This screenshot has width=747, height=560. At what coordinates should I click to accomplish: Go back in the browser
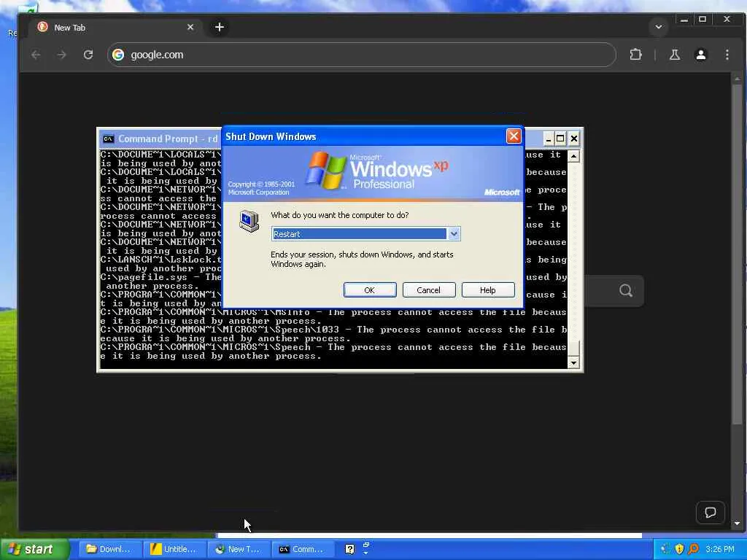pyautogui.click(x=36, y=55)
